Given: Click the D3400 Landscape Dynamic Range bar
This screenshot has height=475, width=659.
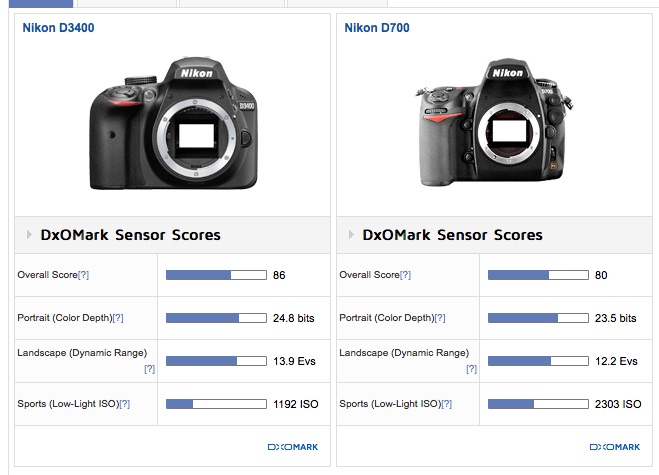Looking at the screenshot, I should click(x=216, y=361).
